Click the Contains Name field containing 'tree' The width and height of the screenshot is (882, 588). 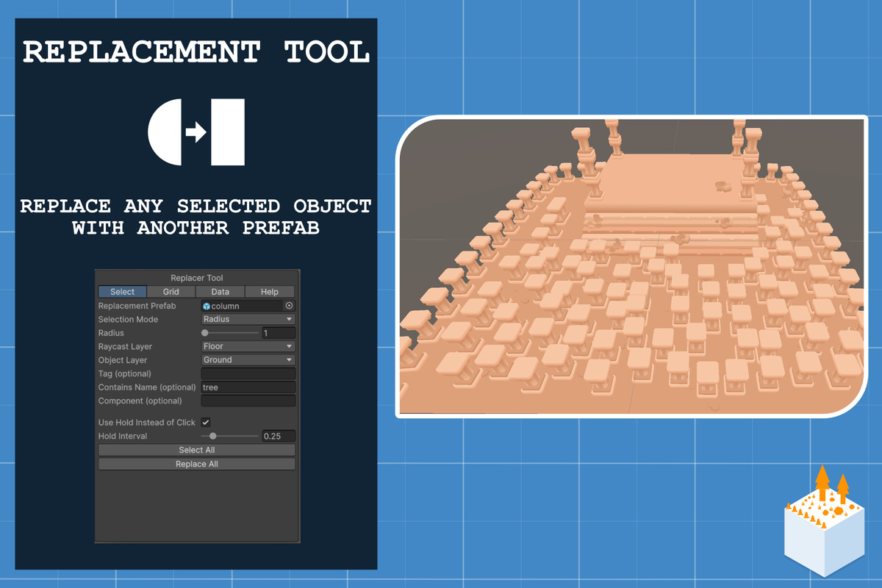point(248,387)
